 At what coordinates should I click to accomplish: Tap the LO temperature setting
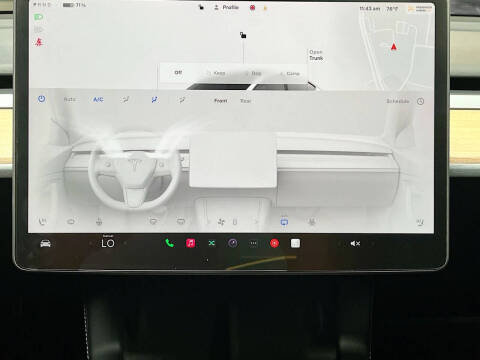click(x=108, y=243)
